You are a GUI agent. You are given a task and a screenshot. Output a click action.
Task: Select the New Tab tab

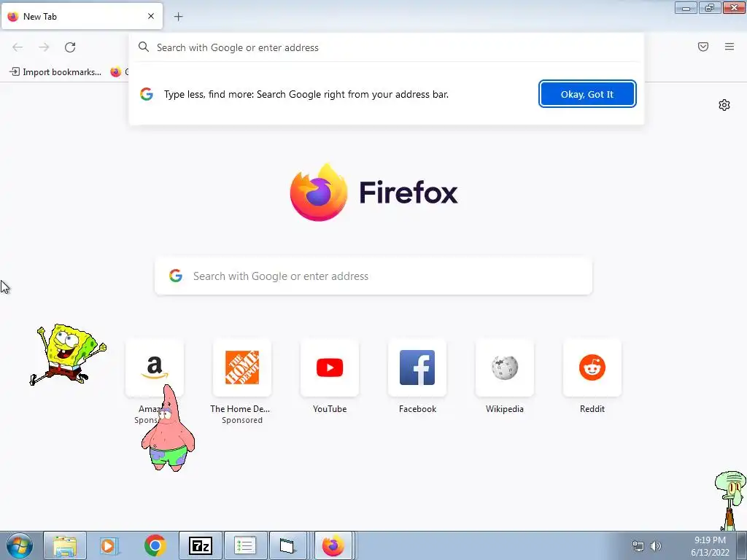tap(82, 16)
